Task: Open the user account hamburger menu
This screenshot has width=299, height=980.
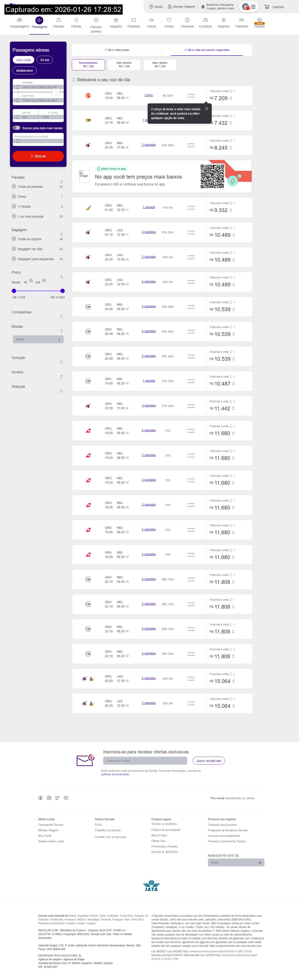Action: coord(253,7)
